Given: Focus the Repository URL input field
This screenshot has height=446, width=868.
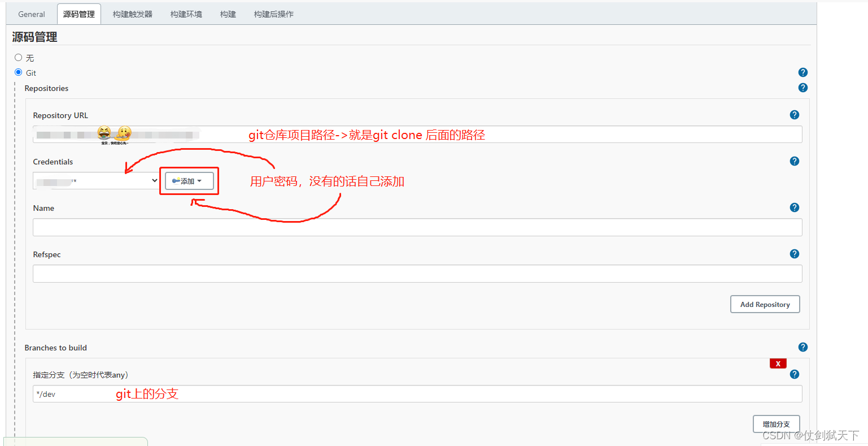Looking at the screenshot, I should click(417, 135).
